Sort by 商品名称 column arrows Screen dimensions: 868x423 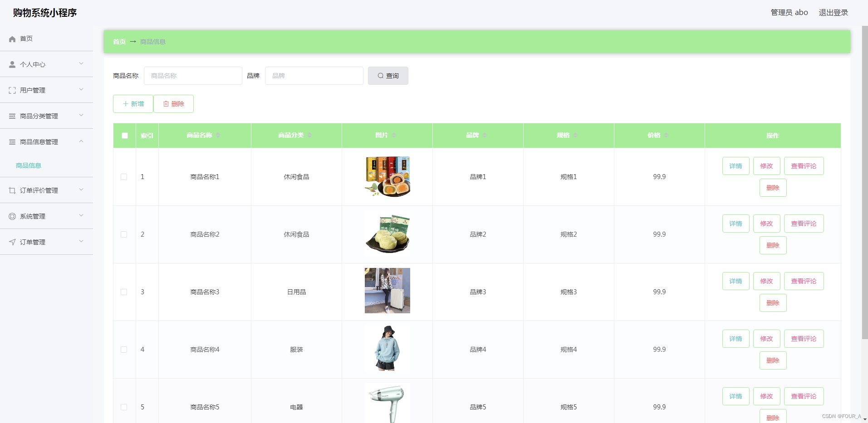click(x=218, y=136)
